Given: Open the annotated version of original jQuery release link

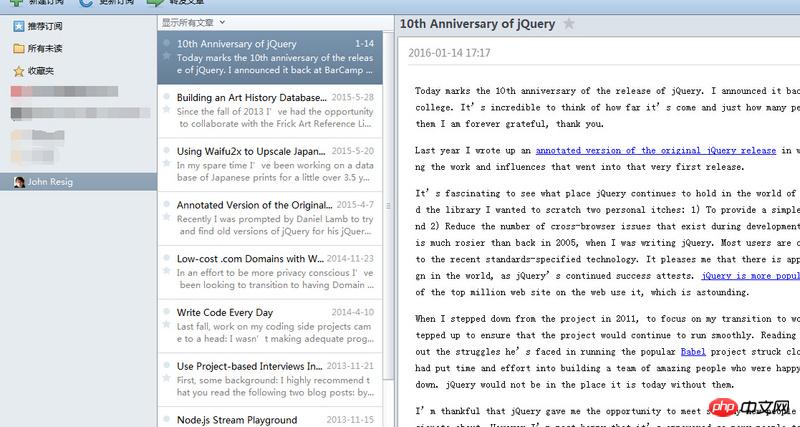Looking at the screenshot, I should click(656, 150).
